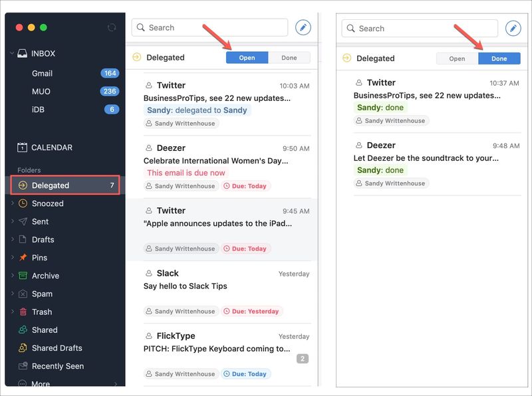Click the compose pencil icon in left panel
This screenshot has width=532, height=396.
(303, 27)
